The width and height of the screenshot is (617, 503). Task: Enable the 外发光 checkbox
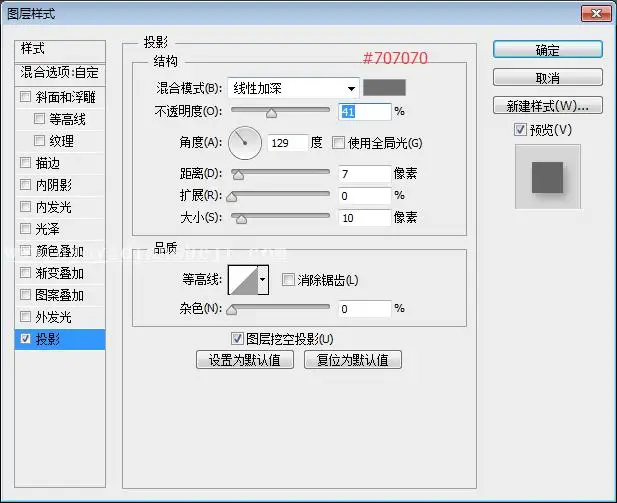(25, 316)
